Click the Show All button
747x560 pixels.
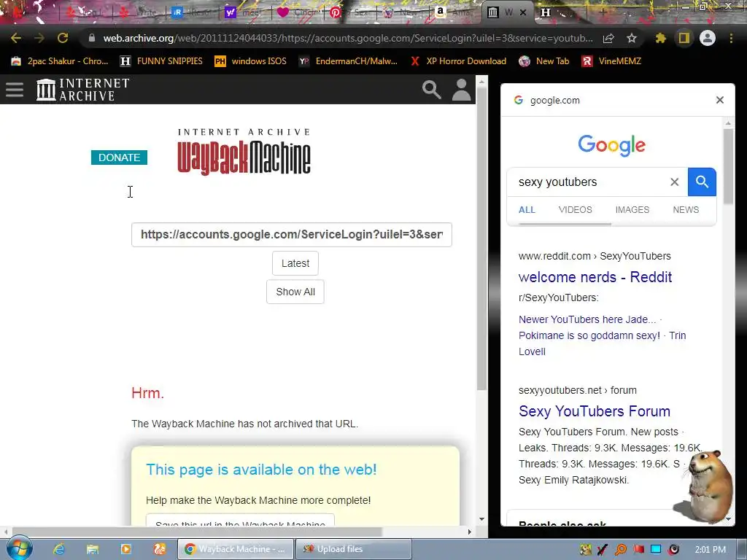[295, 292]
